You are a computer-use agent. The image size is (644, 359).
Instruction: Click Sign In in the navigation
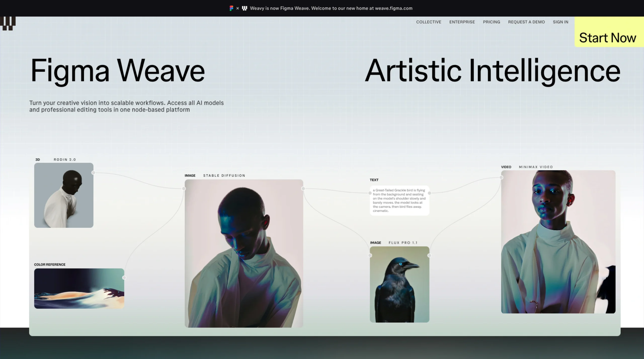pos(560,22)
